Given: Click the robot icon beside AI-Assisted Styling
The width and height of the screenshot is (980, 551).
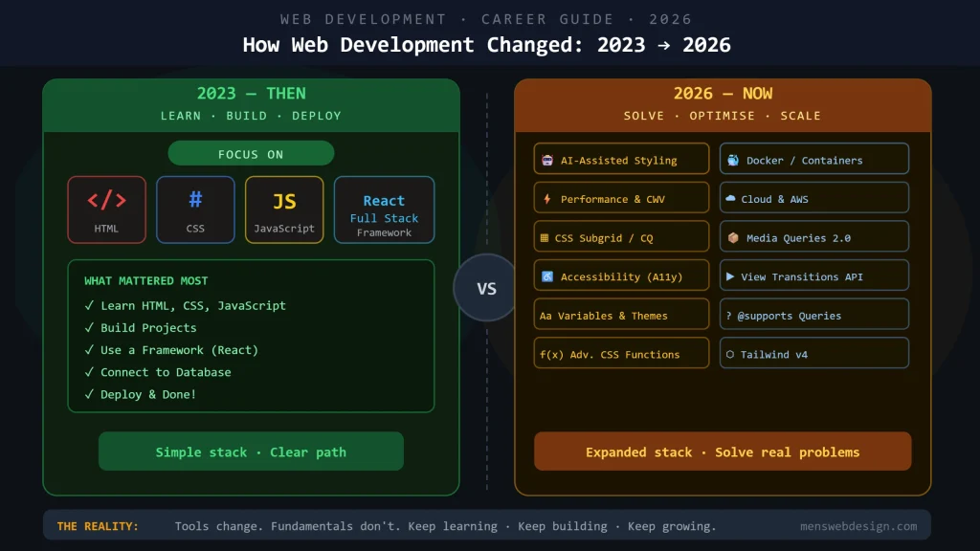Looking at the screenshot, I should click(x=547, y=160).
